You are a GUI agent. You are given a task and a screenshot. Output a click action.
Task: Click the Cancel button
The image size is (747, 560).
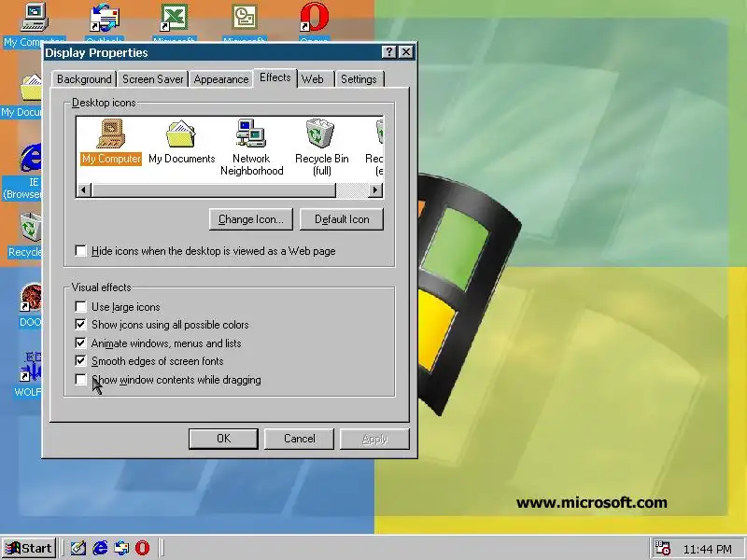click(299, 439)
